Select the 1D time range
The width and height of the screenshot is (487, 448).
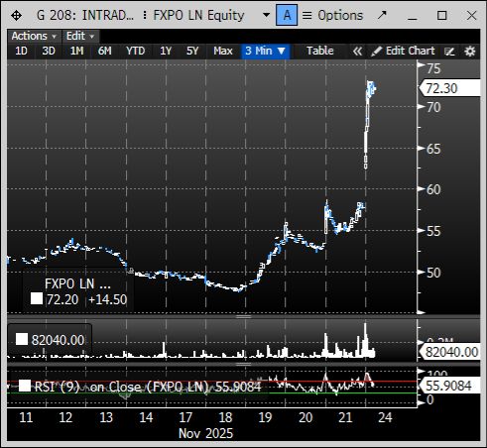21,51
